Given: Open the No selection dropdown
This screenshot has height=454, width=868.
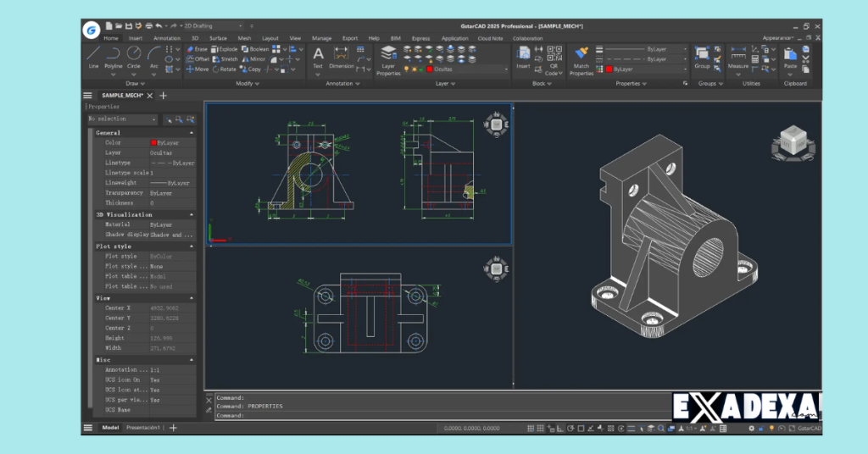Looking at the screenshot, I should [x=122, y=119].
